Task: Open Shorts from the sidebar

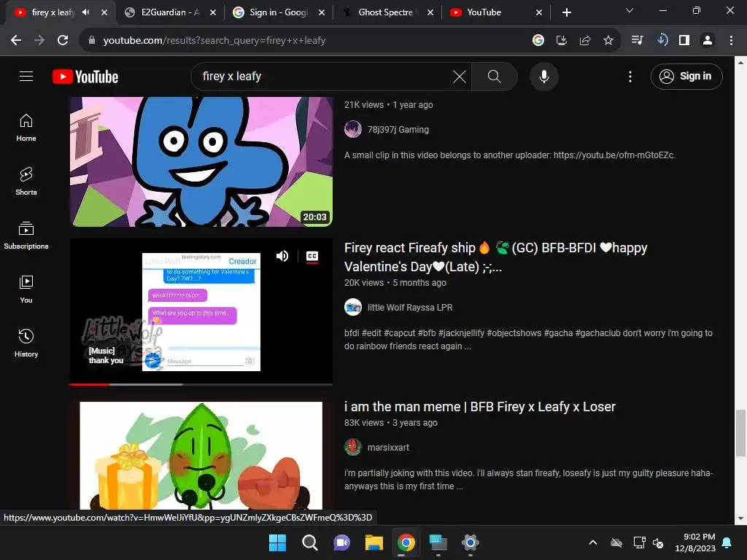Action: click(26, 182)
